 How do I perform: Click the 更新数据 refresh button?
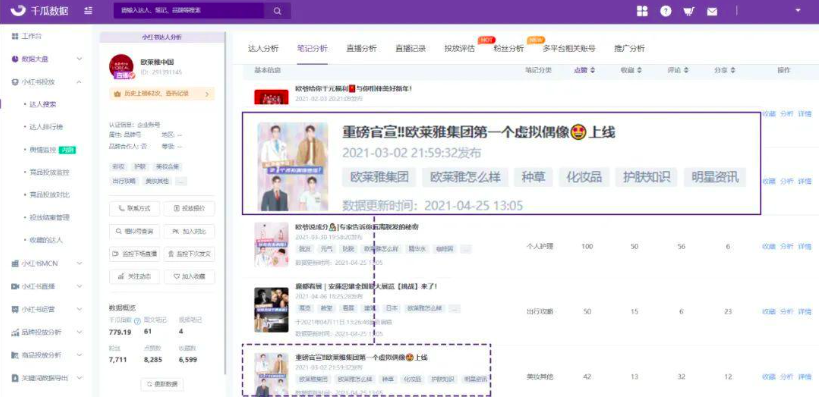click(x=162, y=384)
